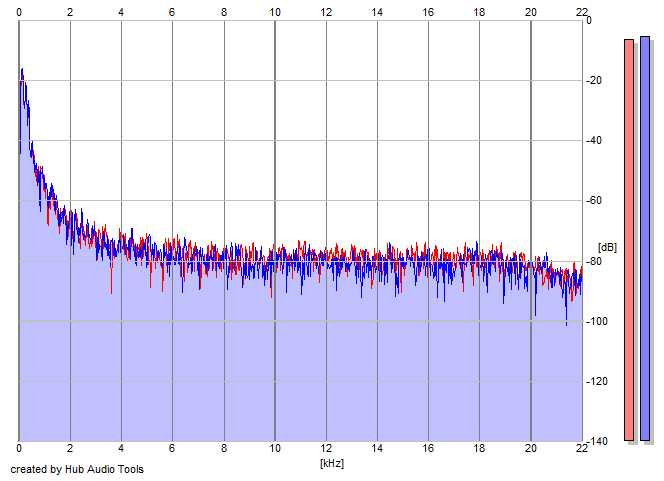Viewport: 664px width, 481px height.
Task: Click the -40 dB scale label
Action: click(594, 141)
